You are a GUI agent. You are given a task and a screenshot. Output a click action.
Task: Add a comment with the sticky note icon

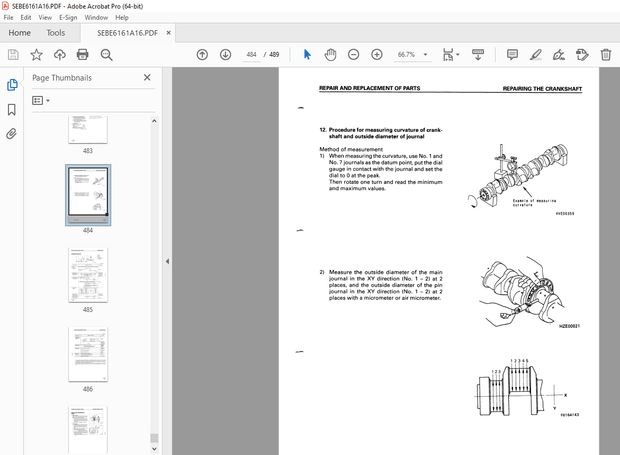512,55
